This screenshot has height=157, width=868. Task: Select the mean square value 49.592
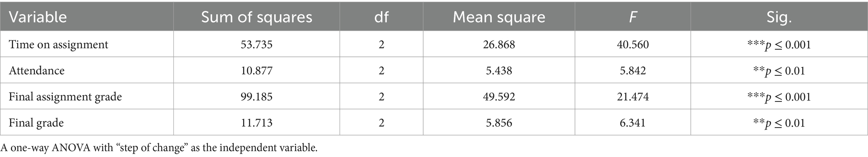(x=499, y=97)
